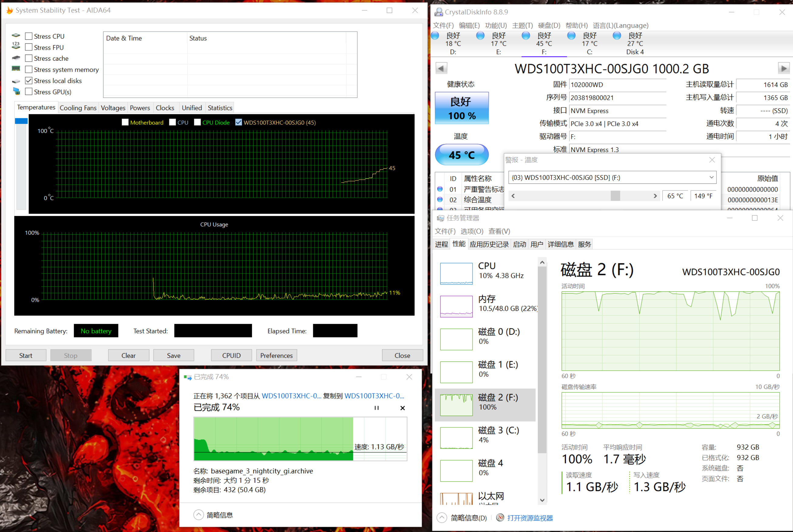Click the CPUID button in AIDA64
Image resolution: width=793 pixels, height=532 pixels.
[x=230, y=356]
